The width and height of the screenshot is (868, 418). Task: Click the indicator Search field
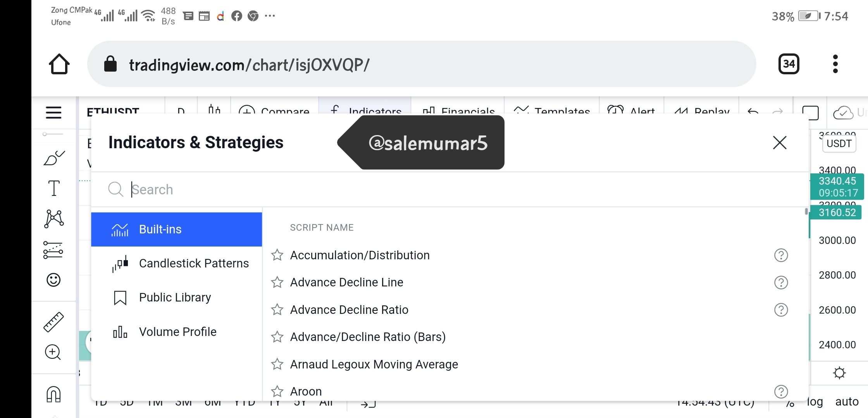tap(449, 190)
